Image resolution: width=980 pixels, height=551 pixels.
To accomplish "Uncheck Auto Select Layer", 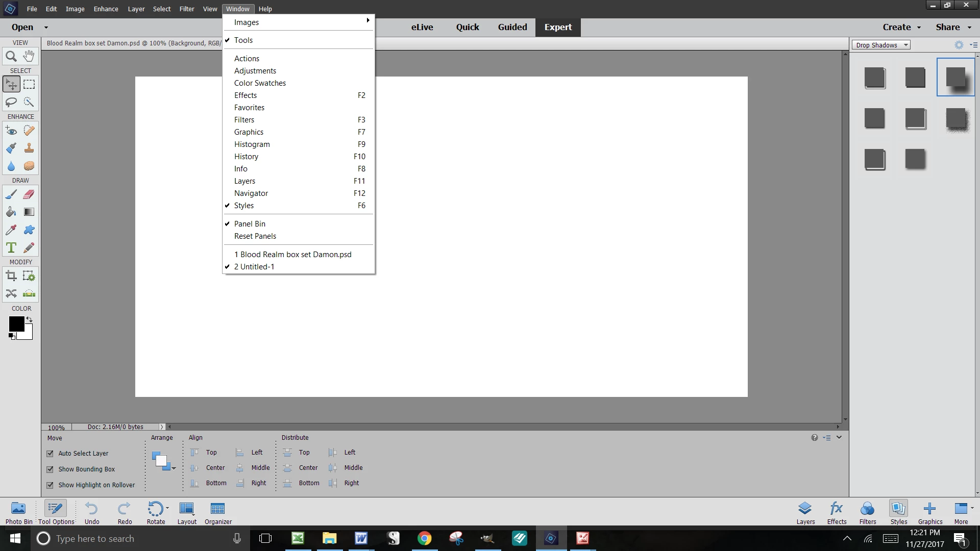I will coord(50,454).
